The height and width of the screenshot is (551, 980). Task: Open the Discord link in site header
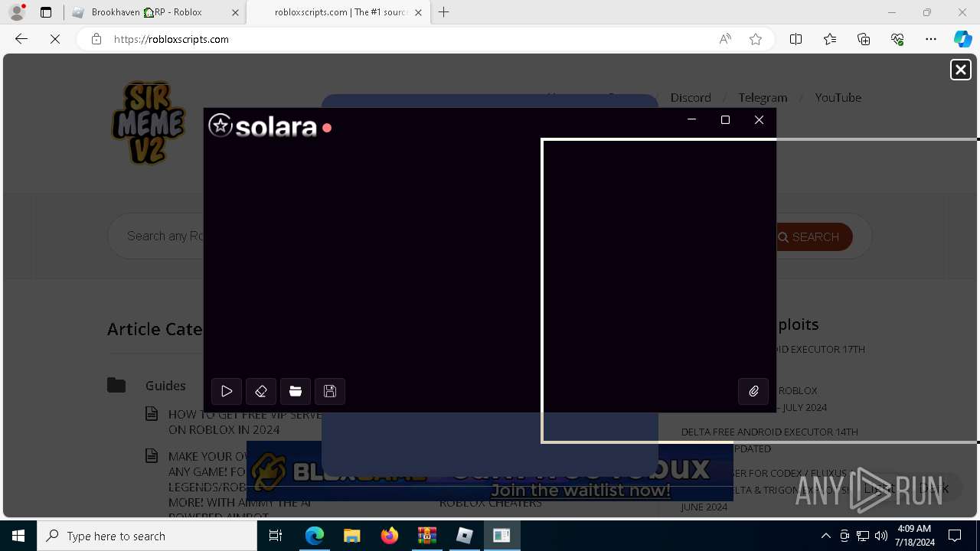pyautogui.click(x=691, y=97)
